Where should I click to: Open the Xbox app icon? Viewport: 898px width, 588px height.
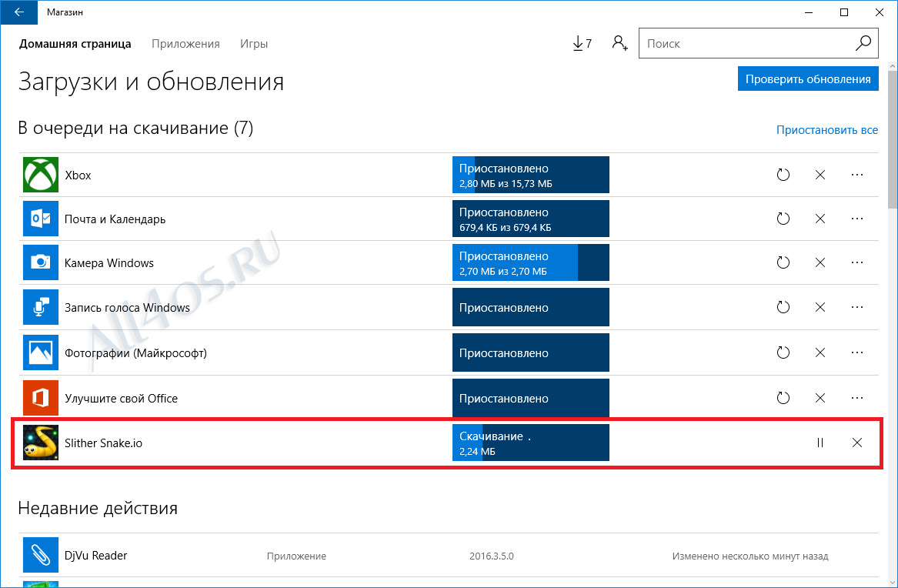41,175
